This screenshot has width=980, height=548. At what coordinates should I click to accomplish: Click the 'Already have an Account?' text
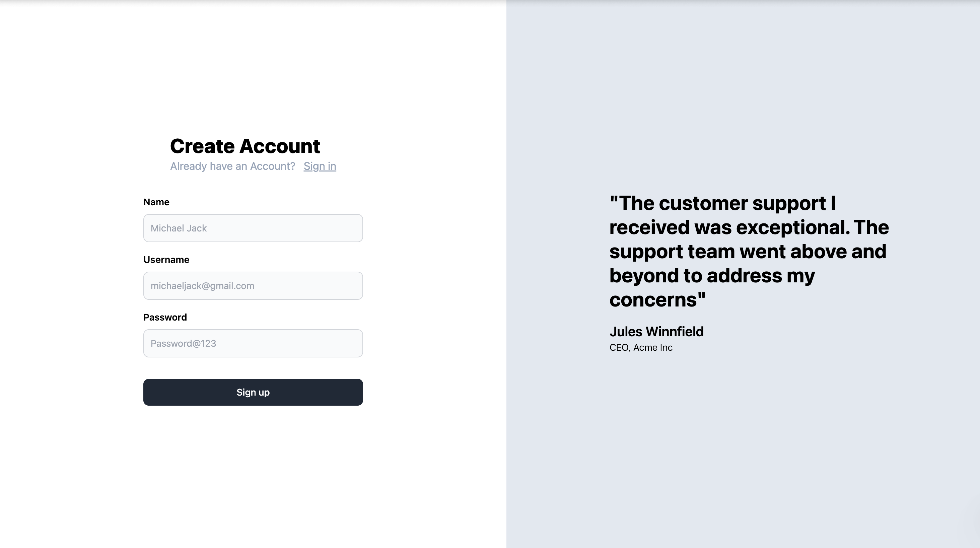232,166
